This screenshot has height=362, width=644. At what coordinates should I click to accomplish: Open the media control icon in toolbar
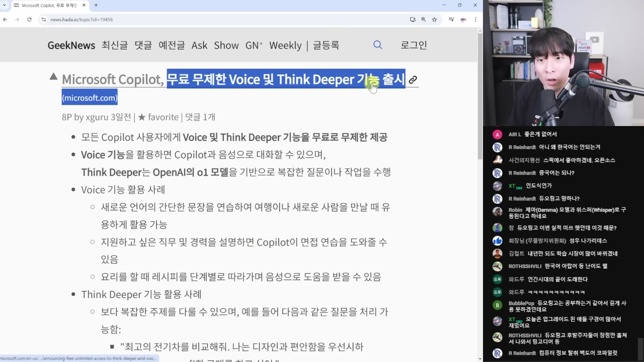click(451, 20)
